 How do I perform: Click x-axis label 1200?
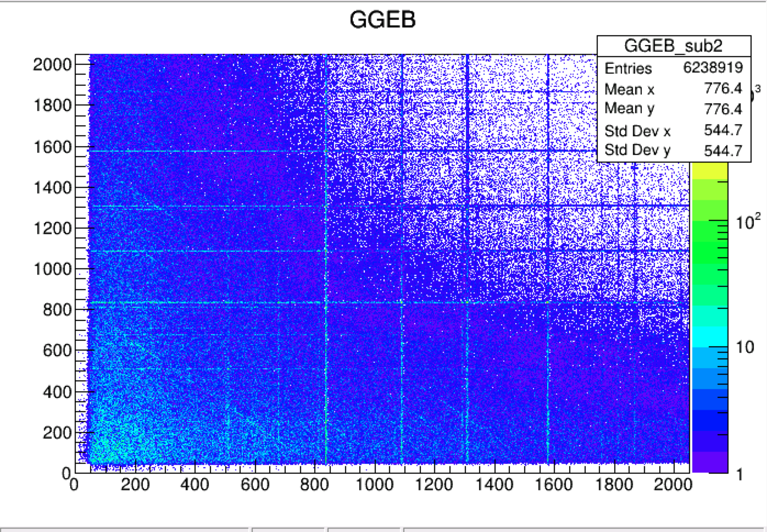[435, 485]
